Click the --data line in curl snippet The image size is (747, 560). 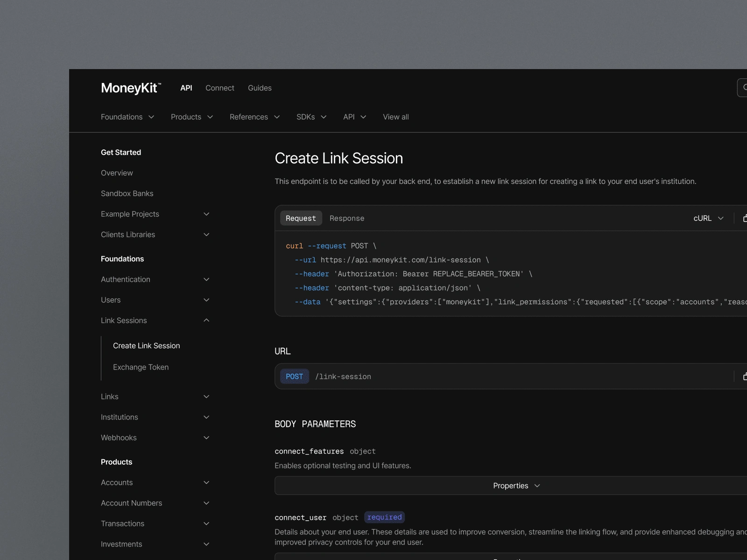click(x=521, y=302)
